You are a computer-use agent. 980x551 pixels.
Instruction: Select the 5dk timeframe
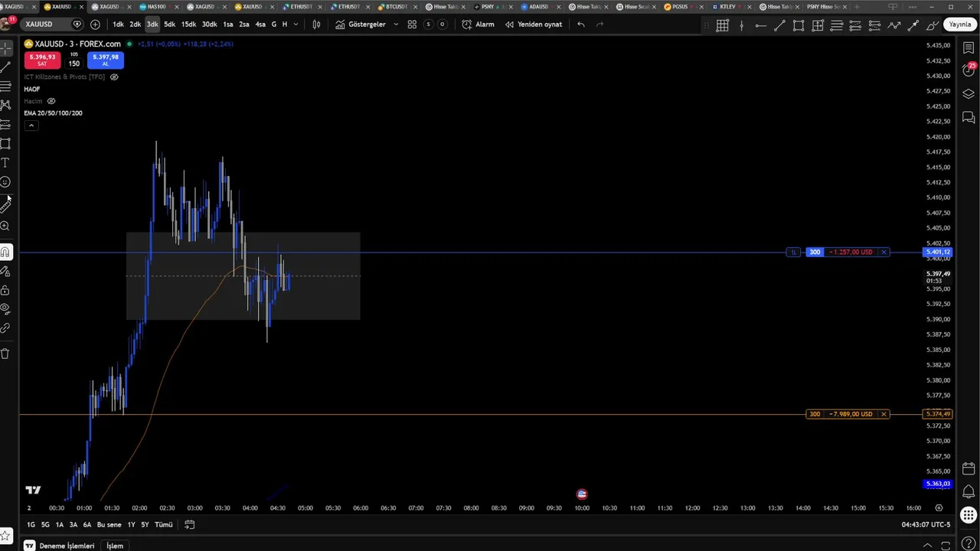pyautogui.click(x=169, y=24)
